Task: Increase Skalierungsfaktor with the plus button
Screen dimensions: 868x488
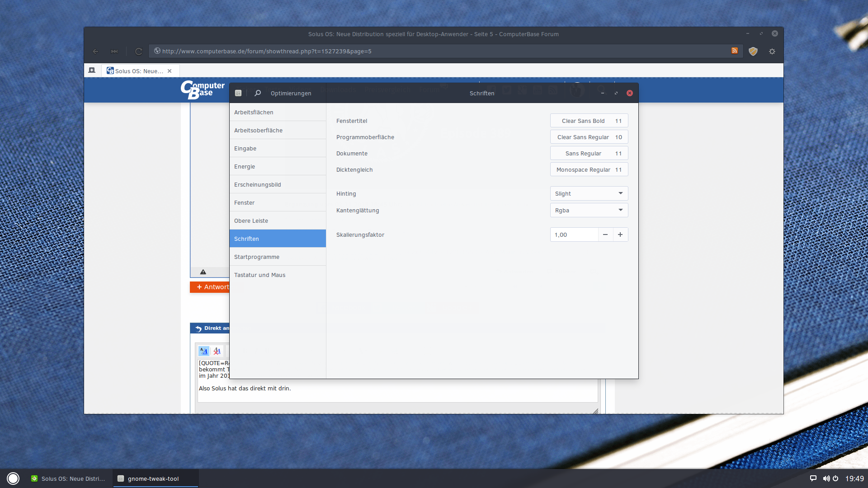Action: point(620,235)
